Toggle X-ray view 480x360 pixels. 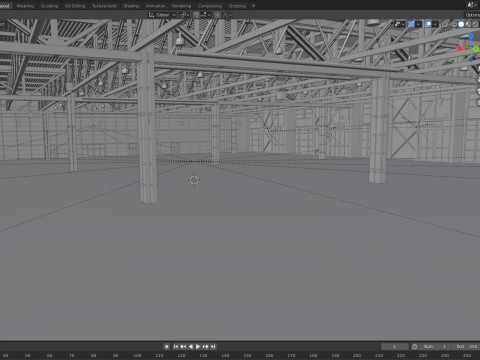tap(445, 24)
